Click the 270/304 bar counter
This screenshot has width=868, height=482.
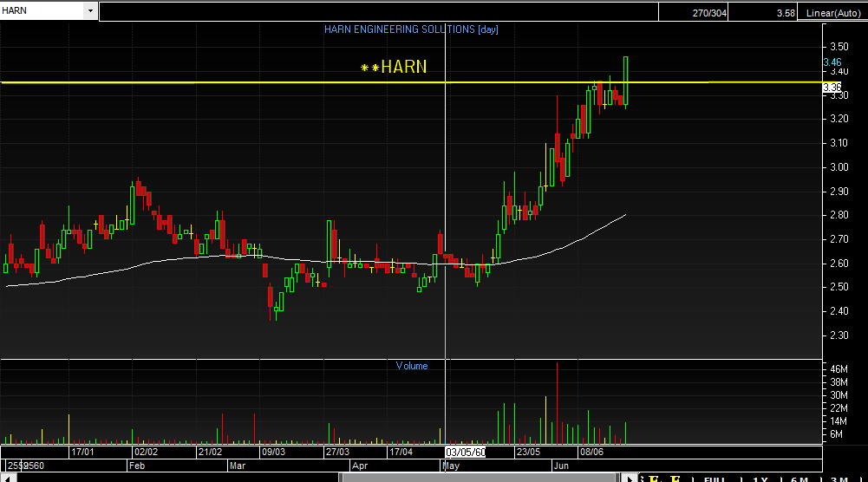(709, 13)
